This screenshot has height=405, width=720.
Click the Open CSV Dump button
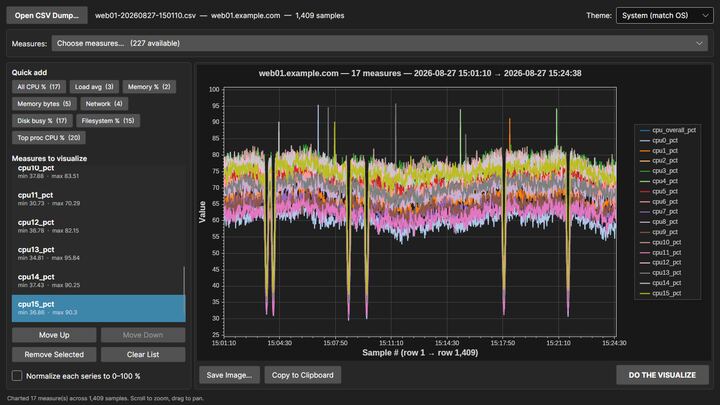[47, 15]
